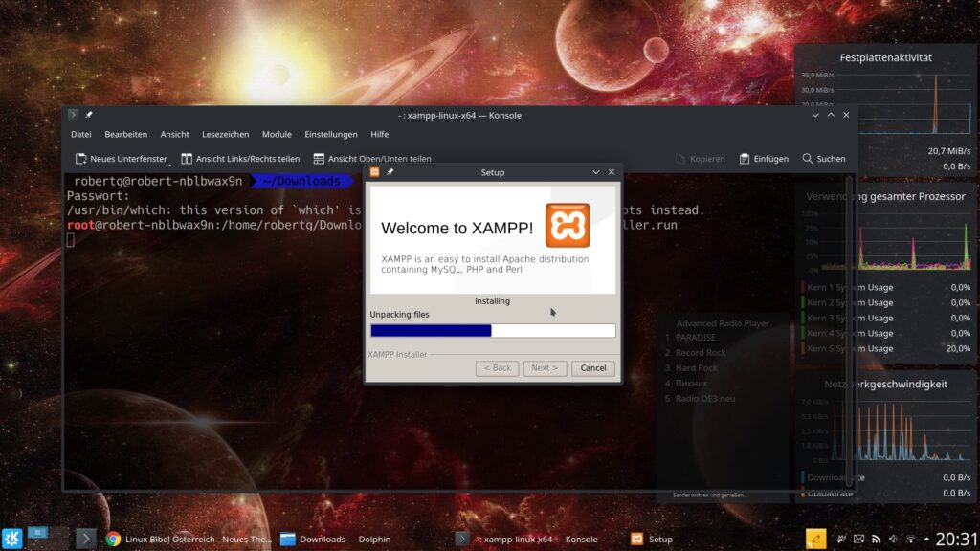
Task: Click the pen/feather tray icon
Action: pos(841,539)
